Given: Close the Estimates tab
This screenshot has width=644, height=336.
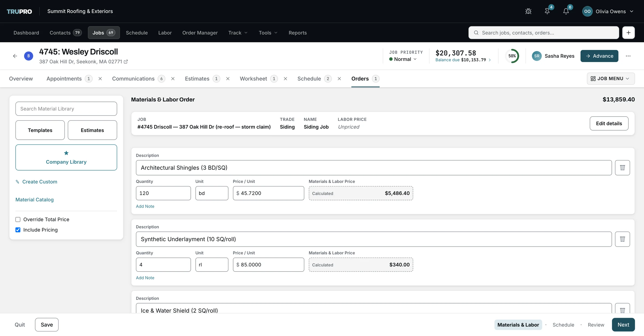Looking at the screenshot, I should click(228, 79).
